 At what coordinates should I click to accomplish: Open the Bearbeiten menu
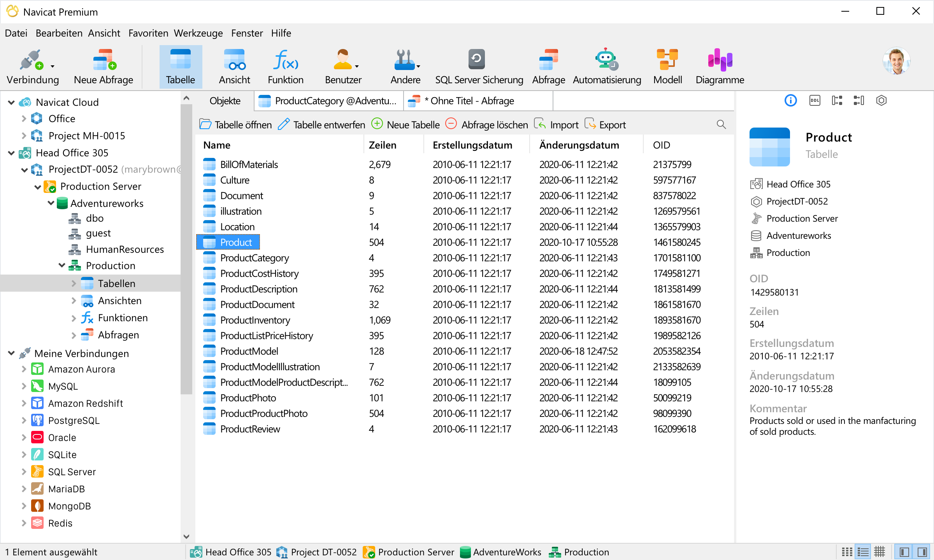tap(59, 33)
